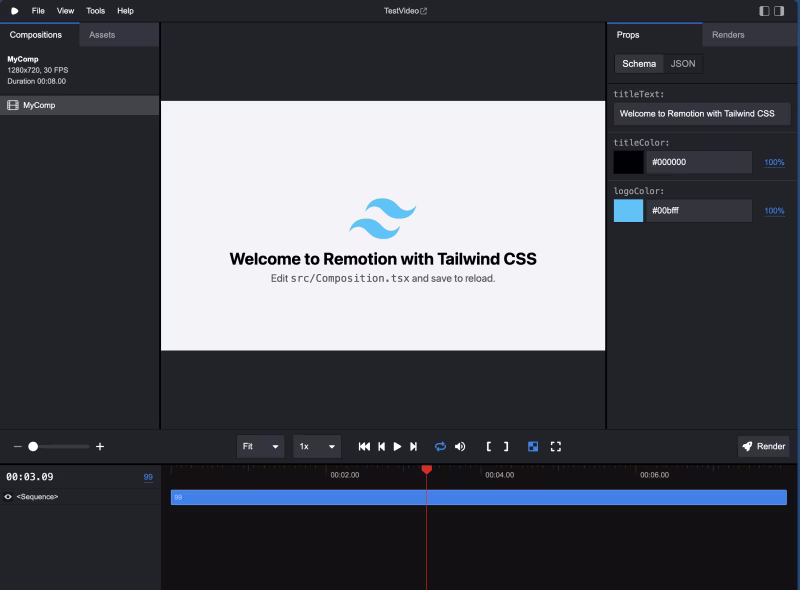Step back one frame
The width and height of the screenshot is (800, 590).
pyautogui.click(x=382, y=447)
